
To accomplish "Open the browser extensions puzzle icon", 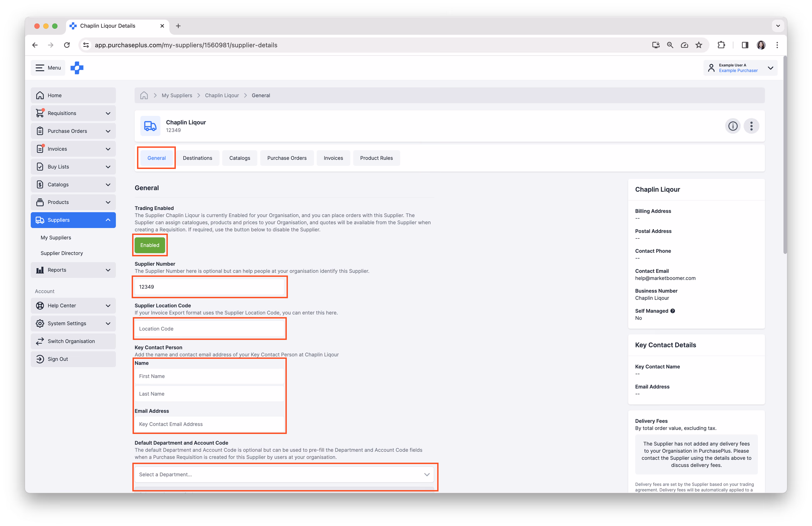I will point(721,45).
